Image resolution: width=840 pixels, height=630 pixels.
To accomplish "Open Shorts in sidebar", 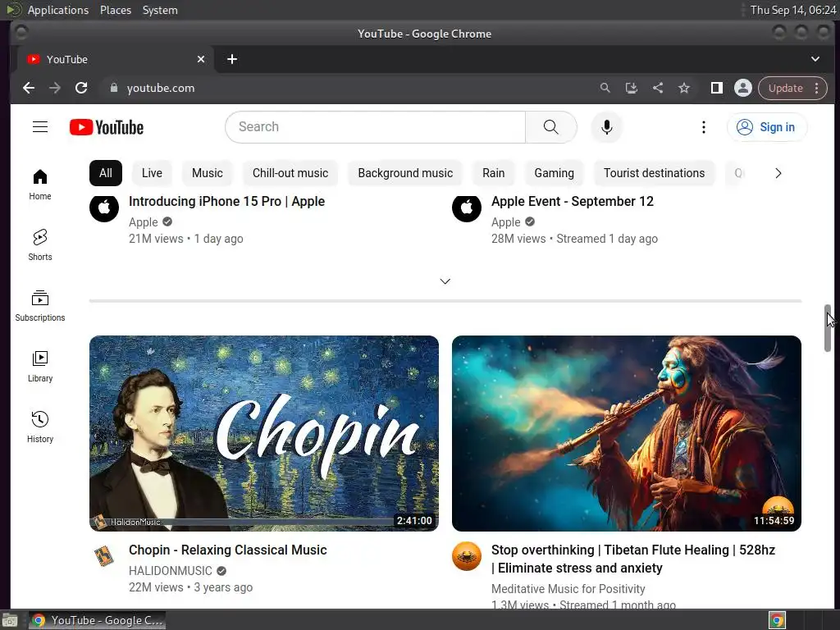I will tap(40, 244).
